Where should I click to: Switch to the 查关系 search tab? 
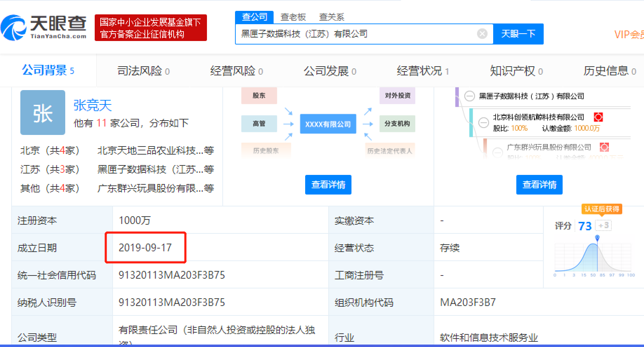coord(332,17)
